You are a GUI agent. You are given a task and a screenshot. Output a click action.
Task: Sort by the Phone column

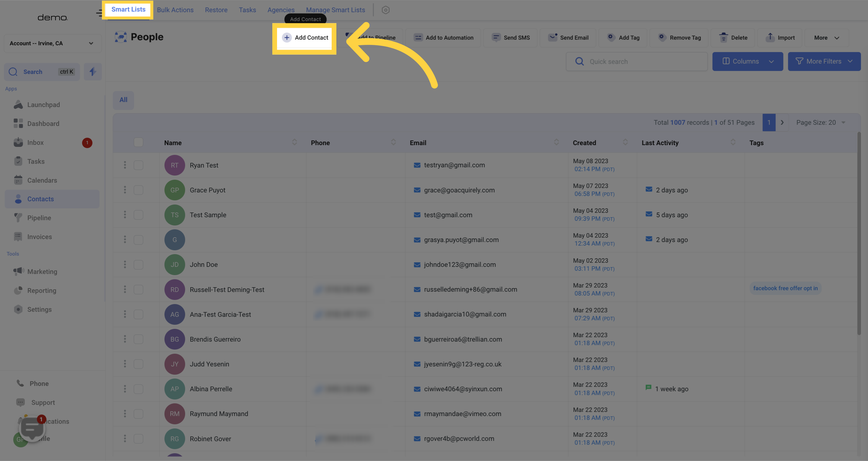pos(393,142)
